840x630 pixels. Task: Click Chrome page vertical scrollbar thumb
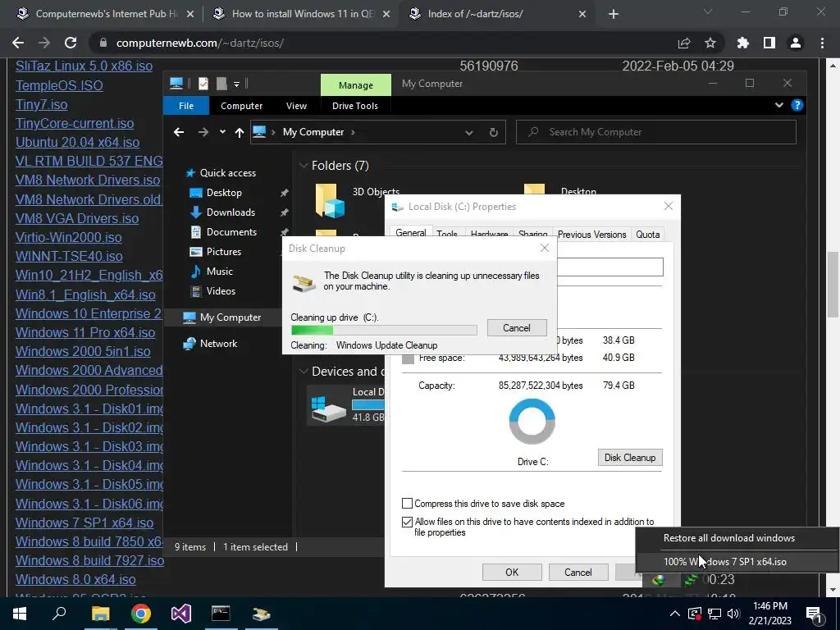[x=833, y=284]
